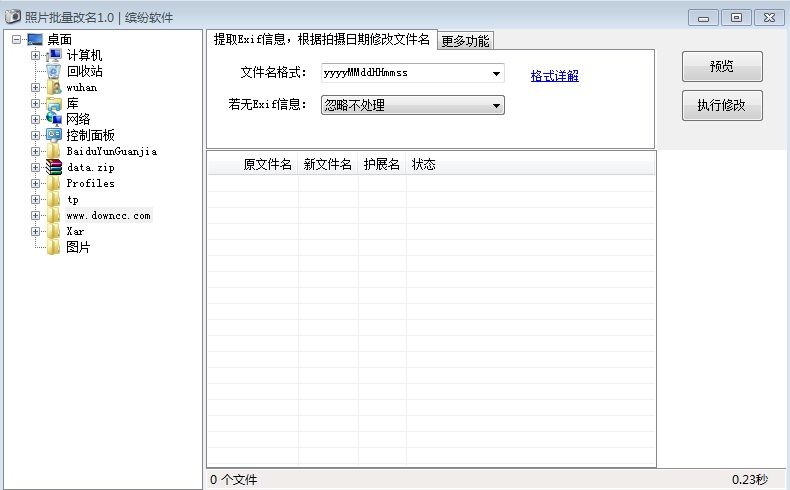
Task: Click the 计算机 computer icon in tree
Action: coord(54,55)
